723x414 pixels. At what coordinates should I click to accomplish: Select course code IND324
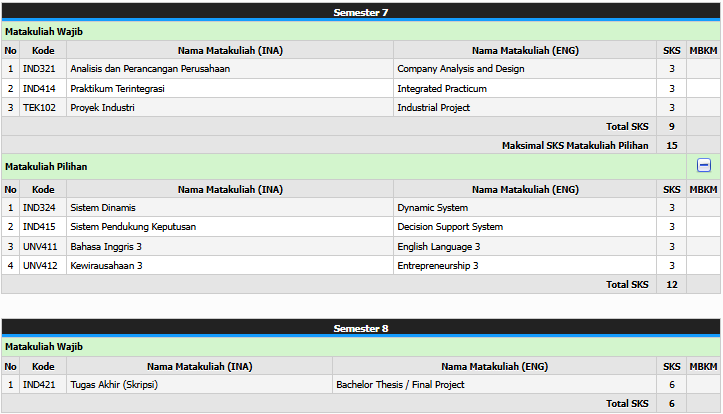pyautogui.click(x=37, y=208)
